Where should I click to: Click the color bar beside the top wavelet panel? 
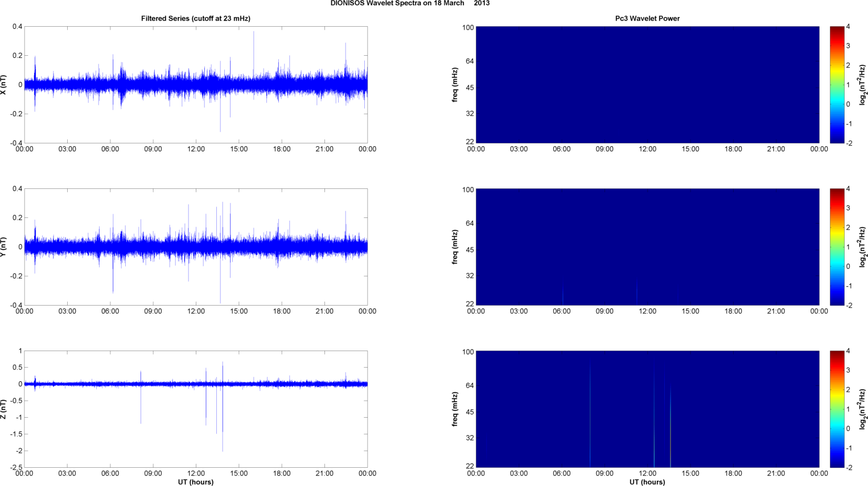[837, 85]
